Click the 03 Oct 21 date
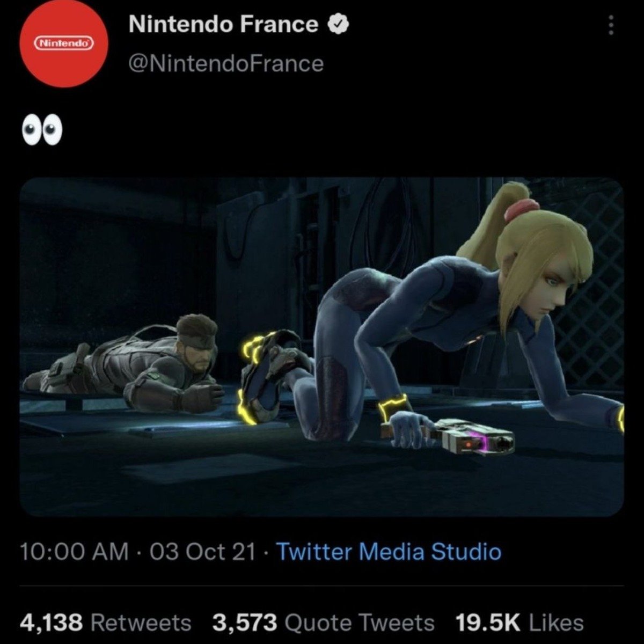 (202, 551)
